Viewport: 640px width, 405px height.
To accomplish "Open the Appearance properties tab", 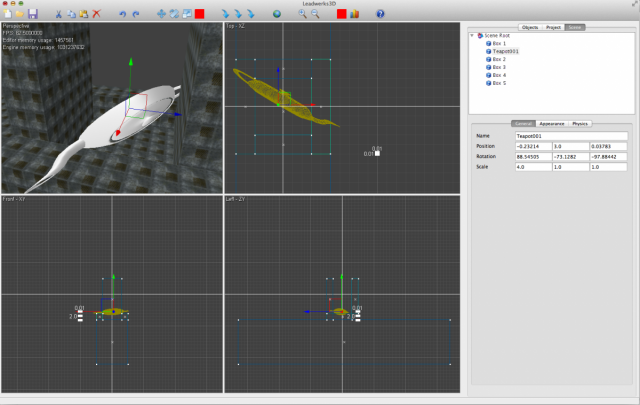I will coord(551,123).
